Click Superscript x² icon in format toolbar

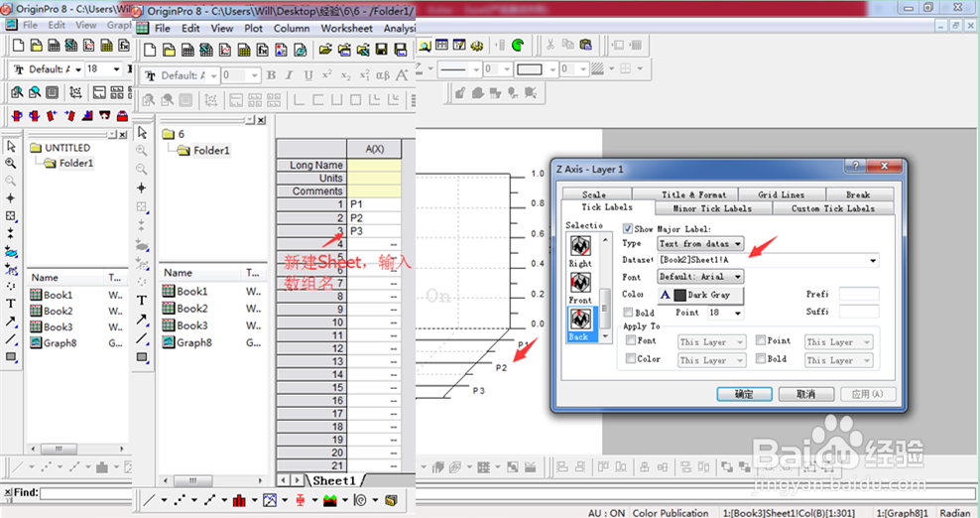click(327, 75)
